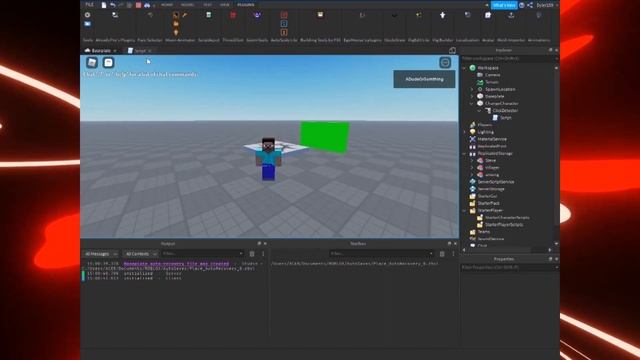Click the blue car test icon

(x=147, y=5)
